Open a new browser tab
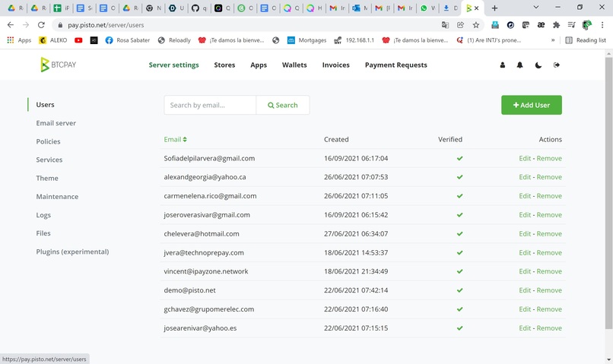Image resolution: width=613 pixels, height=364 pixels. pyautogui.click(x=494, y=8)
